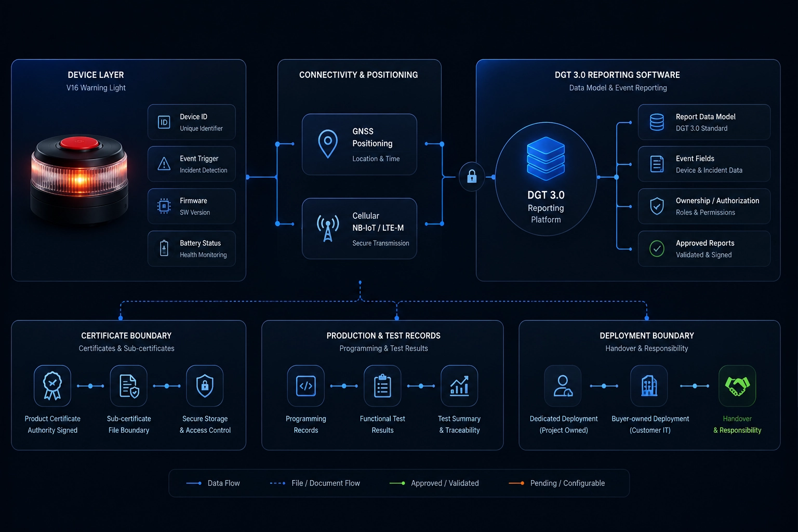This screenshot has height=532, width=798.
Task: Click 'Buyer-owned Deployment (Customer IT)' label
Action: pos(650,424)
